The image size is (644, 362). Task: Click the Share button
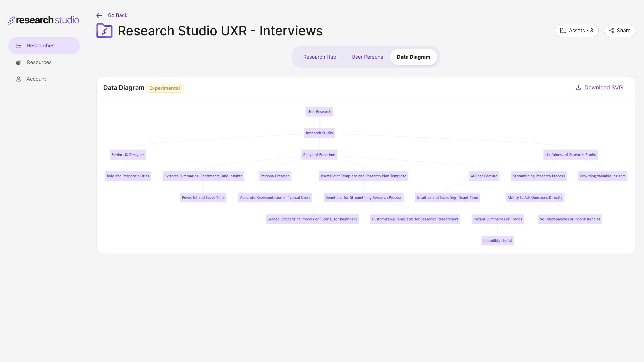(x=620, y=31)
